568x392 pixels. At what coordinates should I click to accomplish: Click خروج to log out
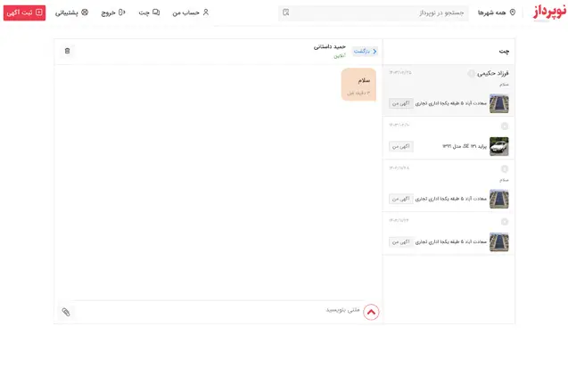coord(113,12)
